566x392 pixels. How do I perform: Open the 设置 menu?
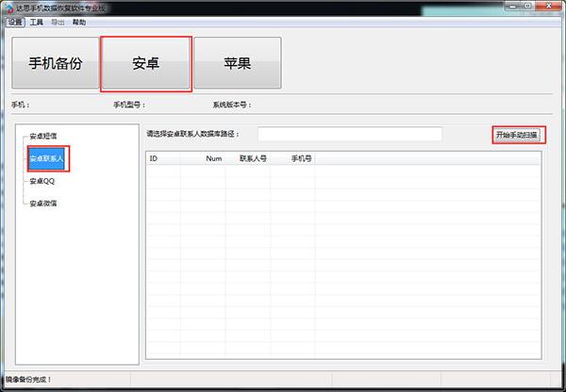[15, 23]
